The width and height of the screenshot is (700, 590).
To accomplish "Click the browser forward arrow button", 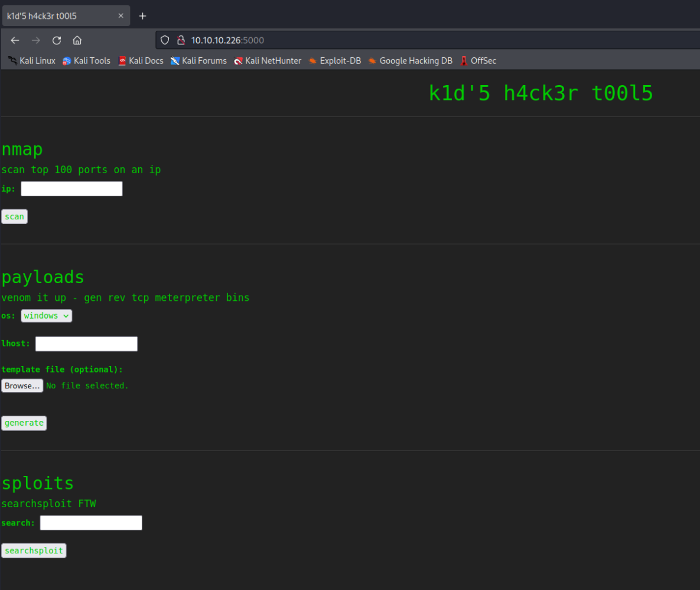I will (36, 40).
